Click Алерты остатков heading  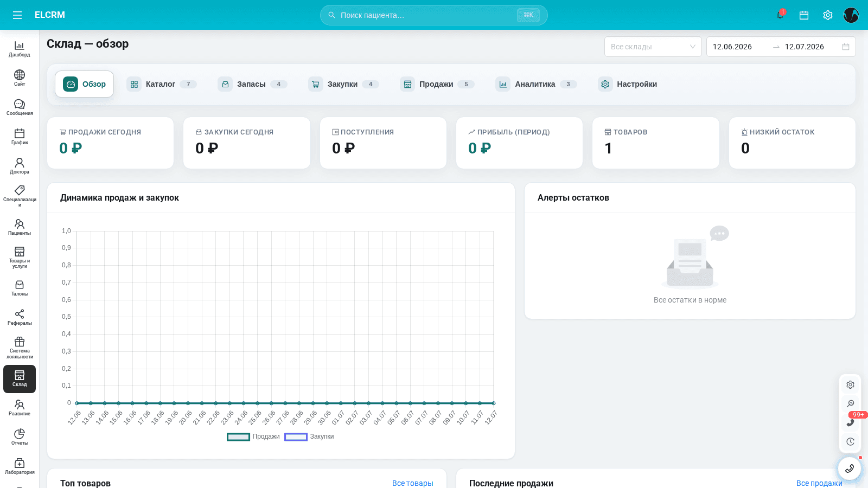(x=573, y=198)
